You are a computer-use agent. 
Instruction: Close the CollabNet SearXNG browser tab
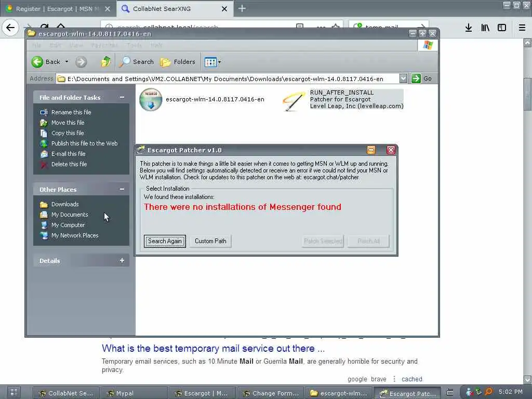224,9
